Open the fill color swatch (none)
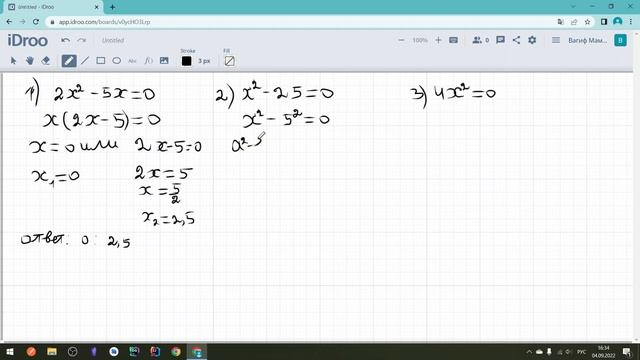 (229, 61)
